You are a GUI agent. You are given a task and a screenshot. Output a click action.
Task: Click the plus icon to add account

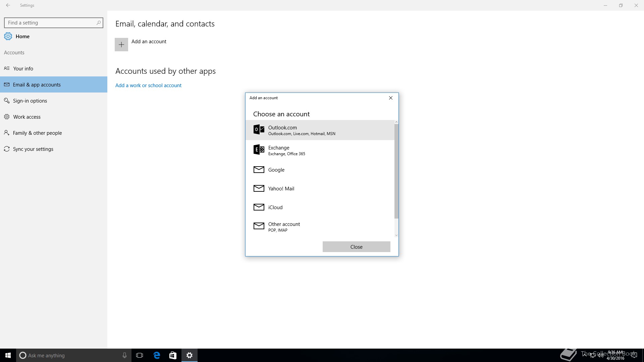coord(121,45)
